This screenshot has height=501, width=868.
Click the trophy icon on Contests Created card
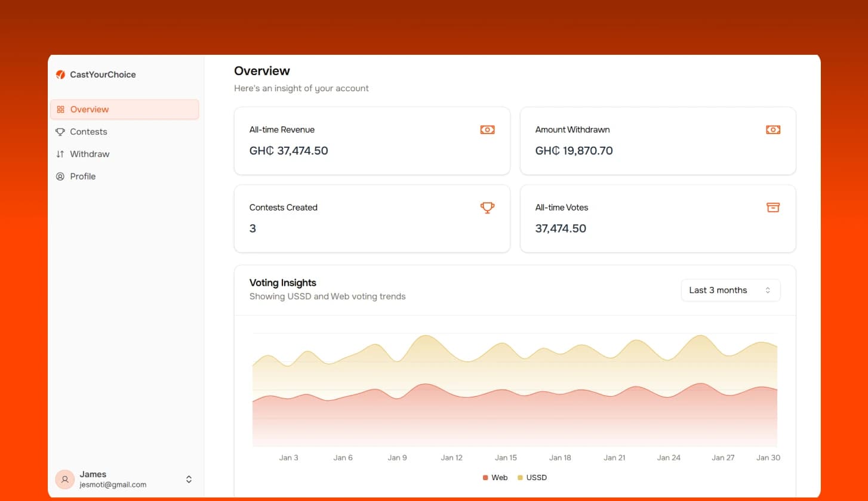point(487,208)
